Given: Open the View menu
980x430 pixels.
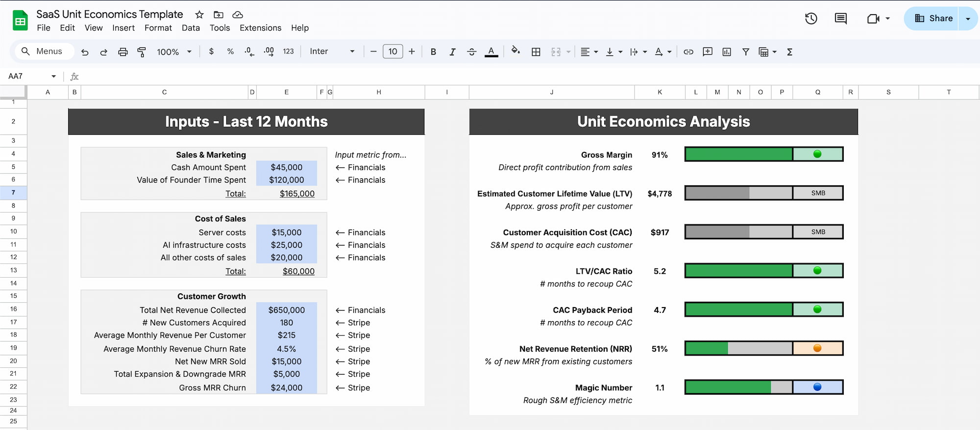Looking at the screenshot, I should 94,28.
